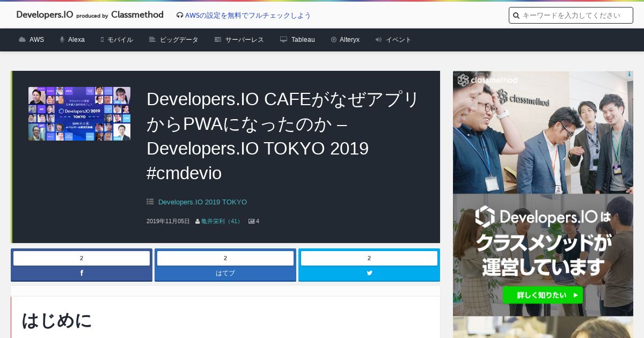Viewport: 644px width, 338px height.
Task: Click the monitor icon next to Tableau
Action: pos(283,40)
